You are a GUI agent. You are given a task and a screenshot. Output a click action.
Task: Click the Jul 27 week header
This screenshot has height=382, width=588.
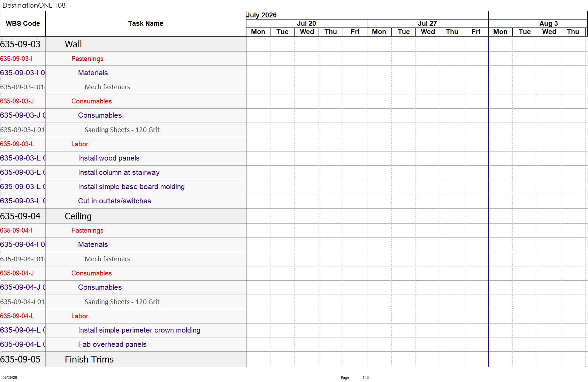(x=427, y=23)
